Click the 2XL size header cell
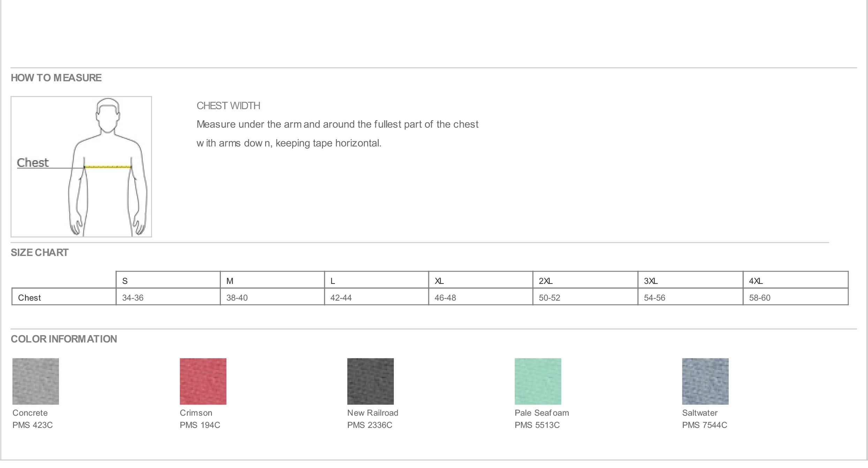This screenshot has height=468, width=868. 585,280
